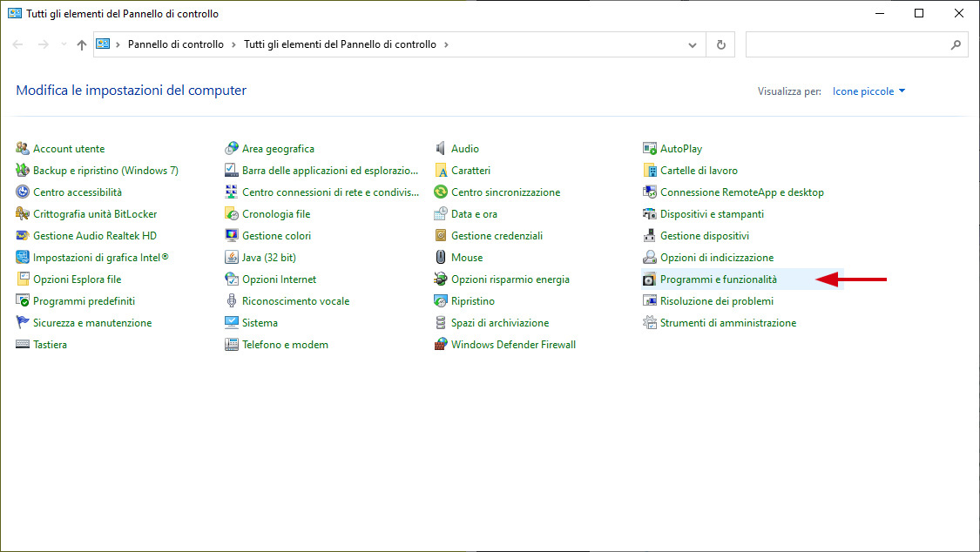This screenshot has height=552, width=980.
Task: Click the back navigation arrow
Action: [x=17, y=44]
